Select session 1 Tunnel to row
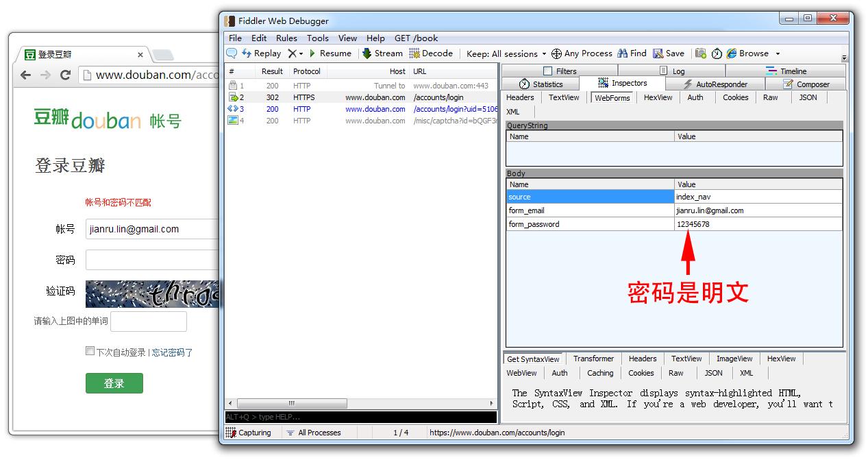Screen dimensions: 868x460 [x=361, y=86]
